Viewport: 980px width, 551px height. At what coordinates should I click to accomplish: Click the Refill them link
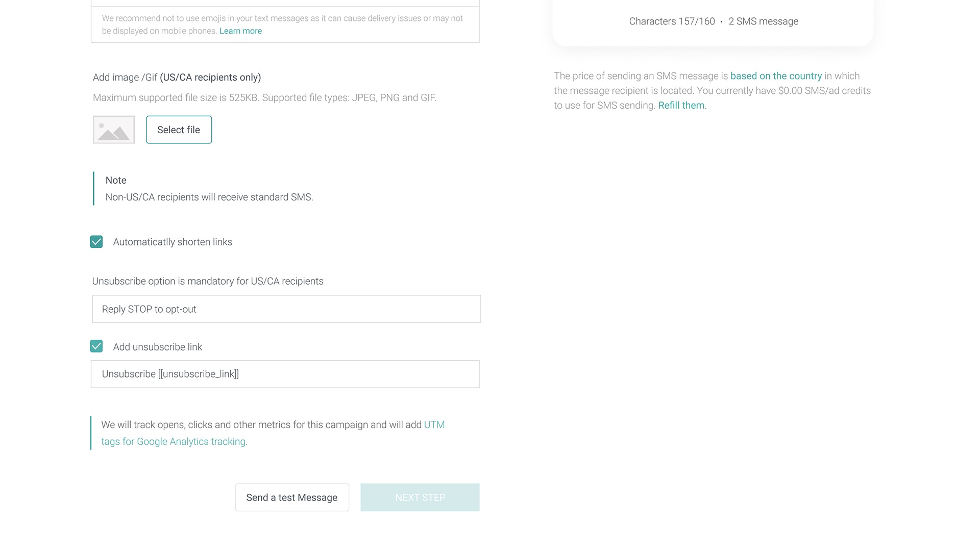[682, 105]
